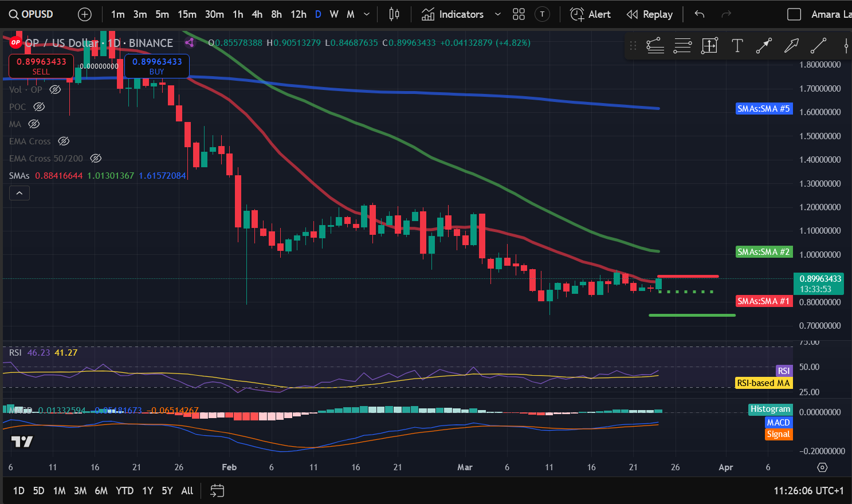The width and height of the screenshot is (852, 504).
Task: Select the dotted green horizontal line drawing
Action: point(686,292)
